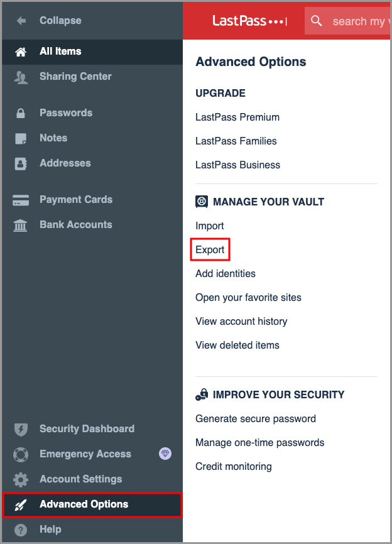Click the Emergency Access lifebuoy icon
The image size is (392, 544).
pos(21,454)
